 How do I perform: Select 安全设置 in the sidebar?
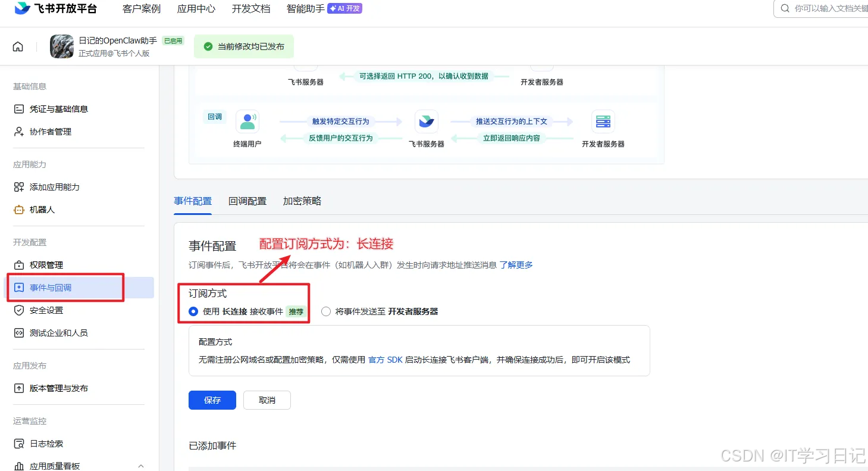pos(18,310)
